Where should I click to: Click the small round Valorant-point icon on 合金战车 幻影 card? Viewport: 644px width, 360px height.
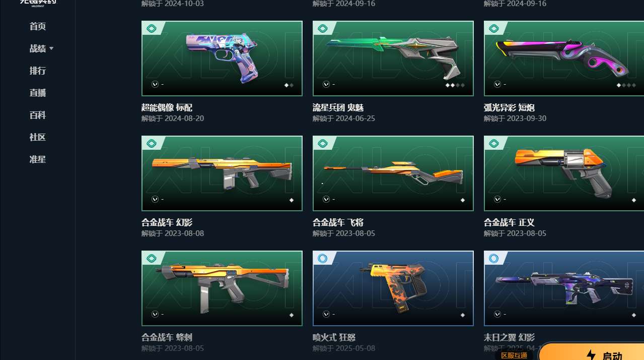[155, 199]
